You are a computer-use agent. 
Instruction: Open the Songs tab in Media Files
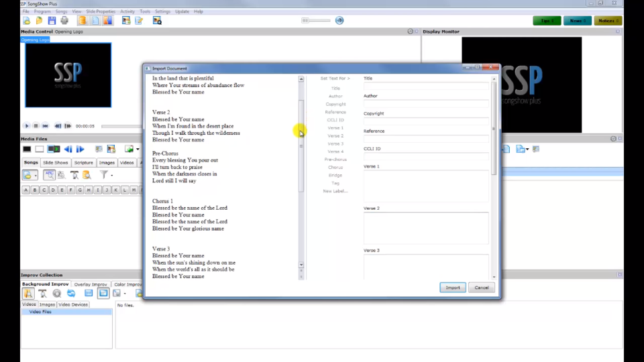(31, 162)
